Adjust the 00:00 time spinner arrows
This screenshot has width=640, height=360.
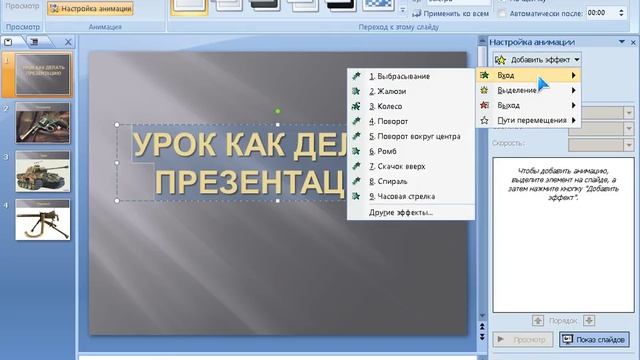point(621,13)
